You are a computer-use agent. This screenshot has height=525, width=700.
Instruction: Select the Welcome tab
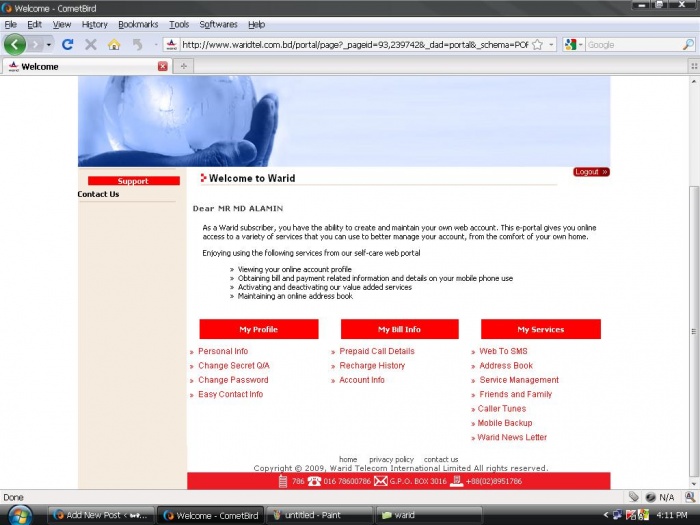point(87,67)
